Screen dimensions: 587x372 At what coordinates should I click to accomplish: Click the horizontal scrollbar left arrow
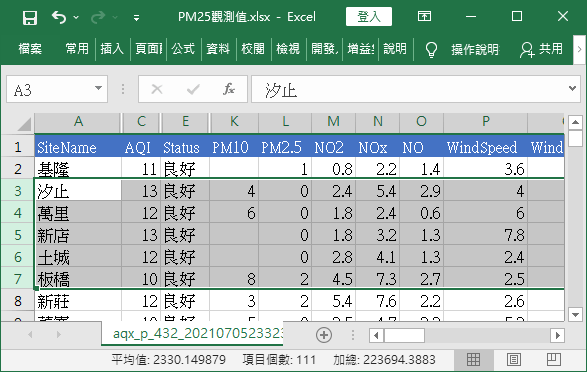pos(376,335)
